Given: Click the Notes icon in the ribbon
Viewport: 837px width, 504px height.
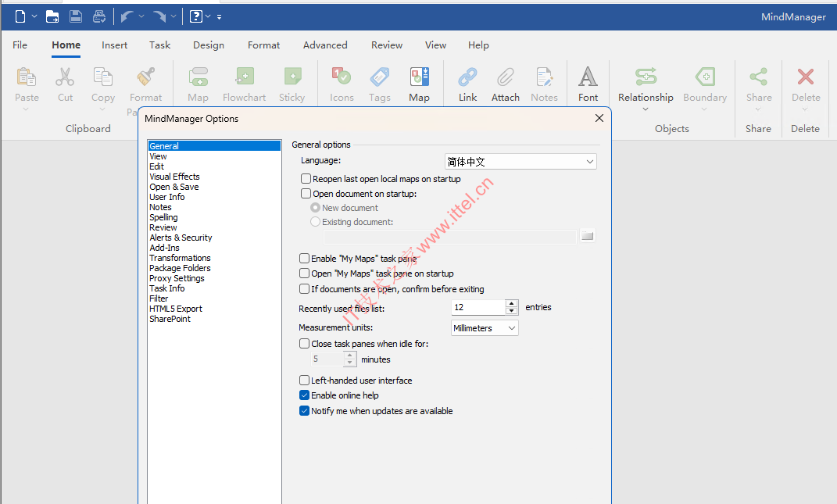Looking at the screenshot, I should pos(545,77).
